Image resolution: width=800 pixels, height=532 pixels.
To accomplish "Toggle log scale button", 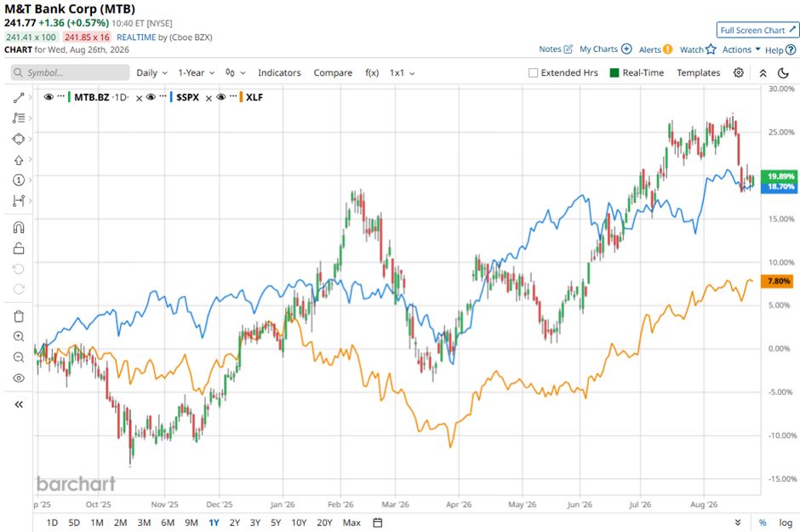I will pyautogui.click(x=786, y=523).
